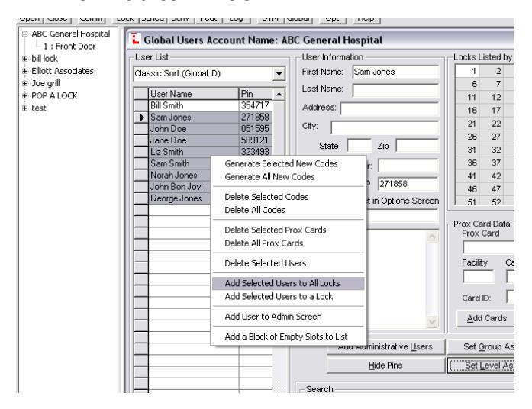Click the Prox Card input field
Screen dimensions: 532x409
tap(488, 247)
